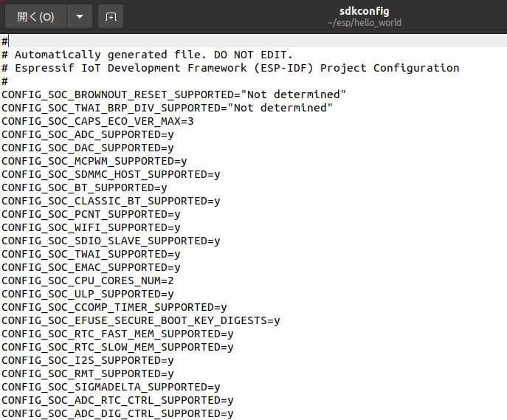507x420 pixels.
Task: Click the CONFIG_SOC_SDMMC_HOST_SUPPORTED line
Action: pyautogui.click(x=111, y=174)
